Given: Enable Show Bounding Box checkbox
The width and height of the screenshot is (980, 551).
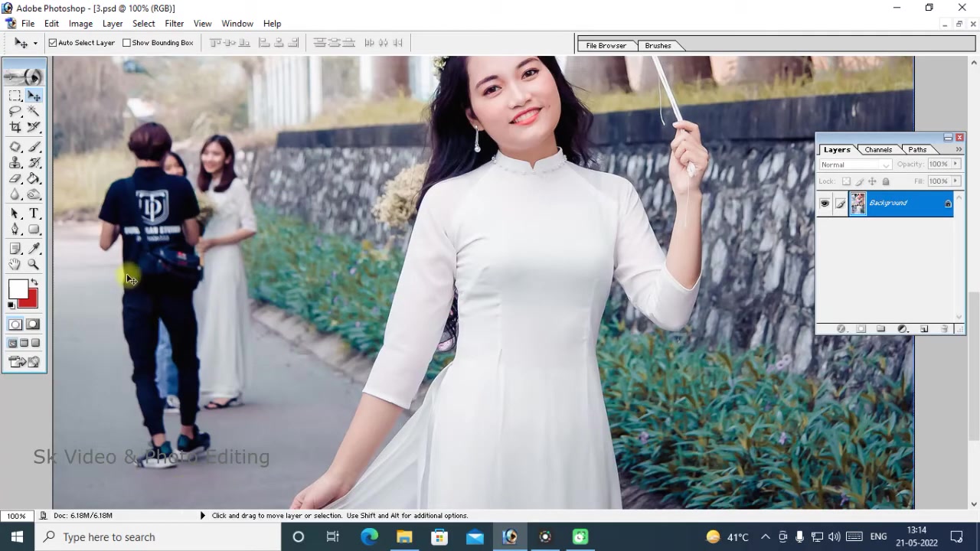Looking at the screenshot, I should pos(127,43).
